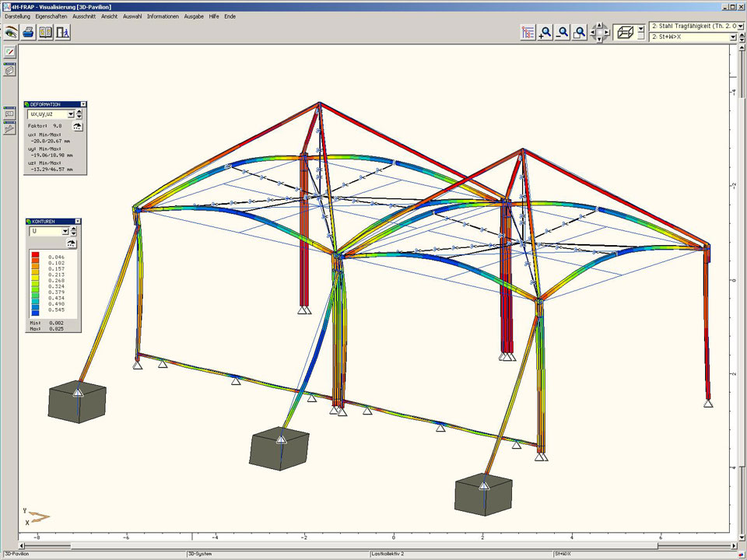Screen dimensions: 747x560
Task: Open the Darstellung menu
Action: pyautogui.click(x=17, y=16)
